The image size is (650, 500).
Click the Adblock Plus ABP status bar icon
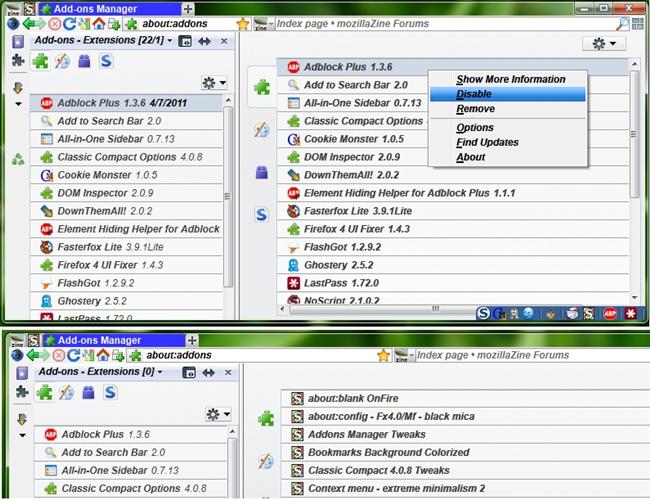(609, 313)
